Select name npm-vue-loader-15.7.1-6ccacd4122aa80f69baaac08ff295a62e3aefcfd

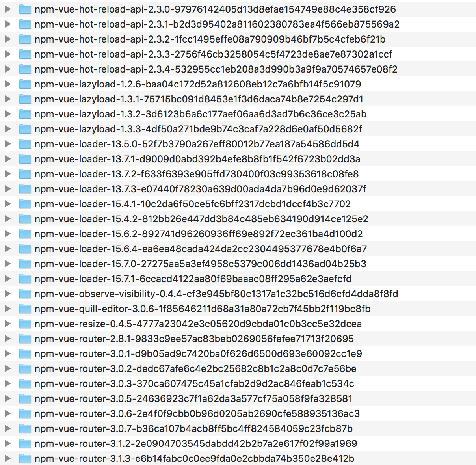point(193,279)
